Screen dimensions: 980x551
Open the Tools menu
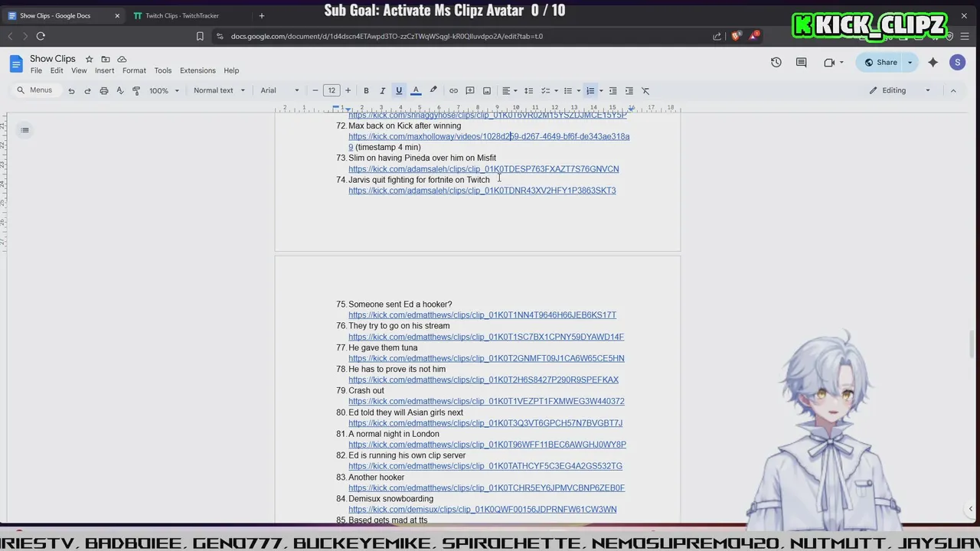tap(163, 70)
